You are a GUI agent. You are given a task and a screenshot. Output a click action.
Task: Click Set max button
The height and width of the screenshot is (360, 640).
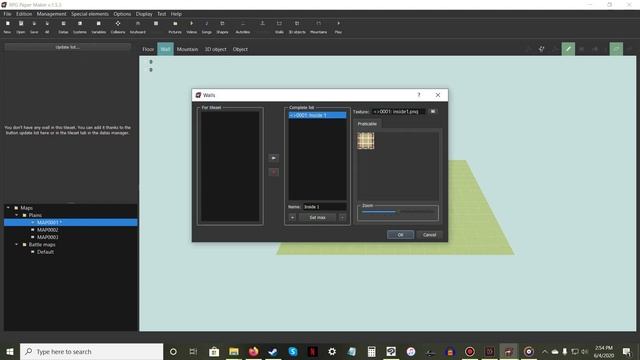317,218
